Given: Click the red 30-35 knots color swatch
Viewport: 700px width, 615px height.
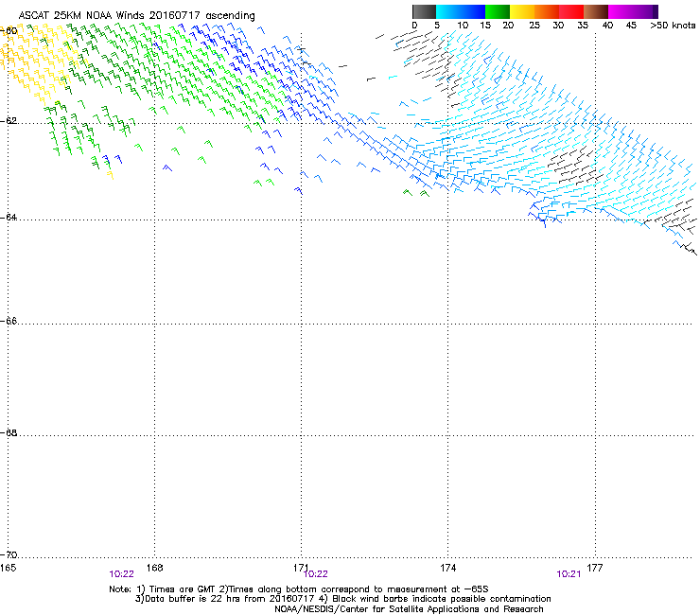Looking at the screenshot, I should pos(571,11).
